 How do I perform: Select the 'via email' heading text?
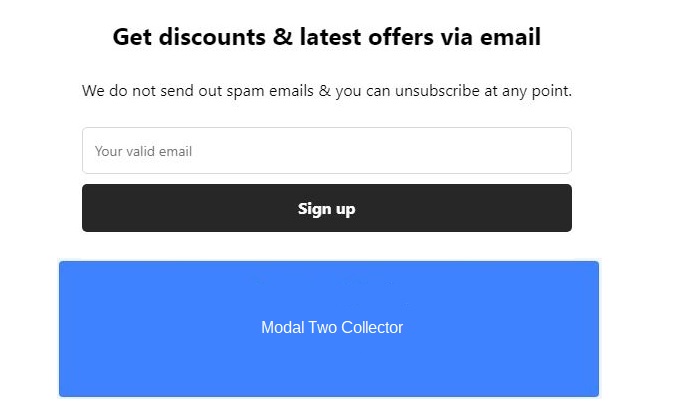[490, 38]
